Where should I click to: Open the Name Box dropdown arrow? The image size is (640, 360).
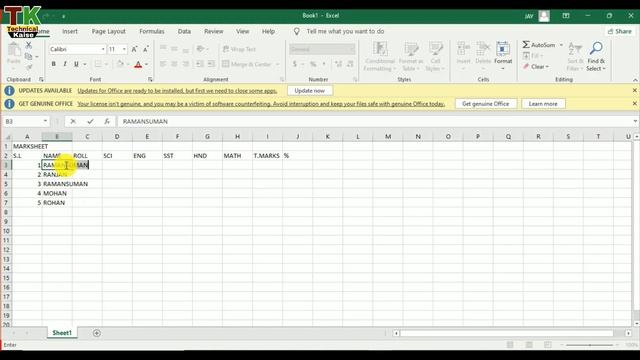[x=45, y=121]
